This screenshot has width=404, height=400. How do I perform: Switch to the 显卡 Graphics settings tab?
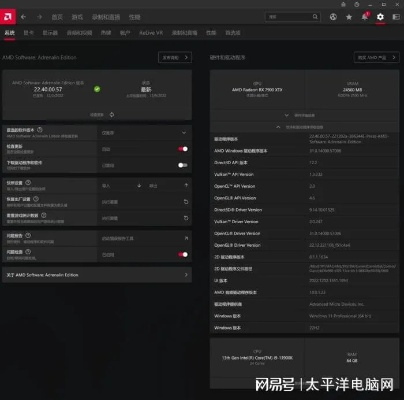29,33
